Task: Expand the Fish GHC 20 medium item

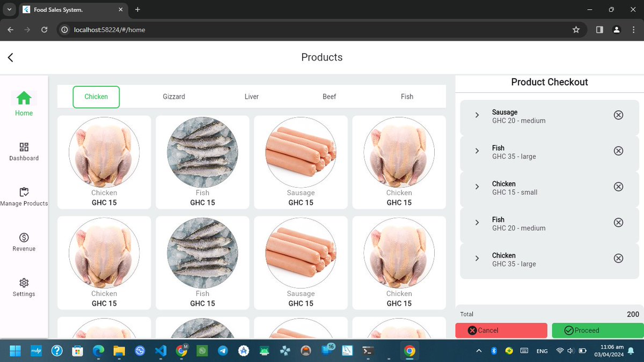Action: click(x=477, y=223)
